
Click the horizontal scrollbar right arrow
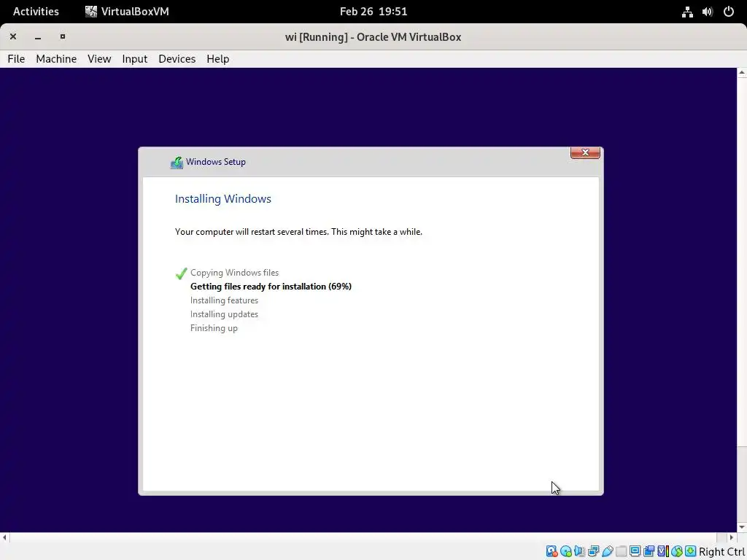(x=731, y=537)
